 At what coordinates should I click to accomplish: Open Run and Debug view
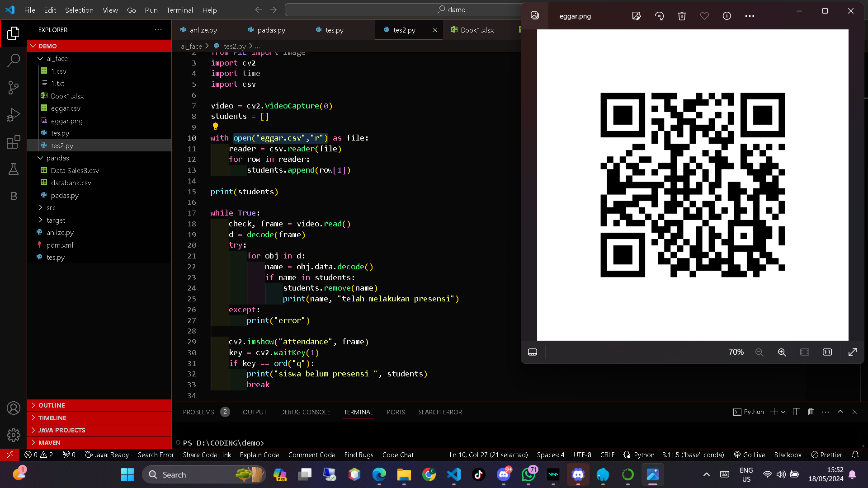(x=14, y=115)
